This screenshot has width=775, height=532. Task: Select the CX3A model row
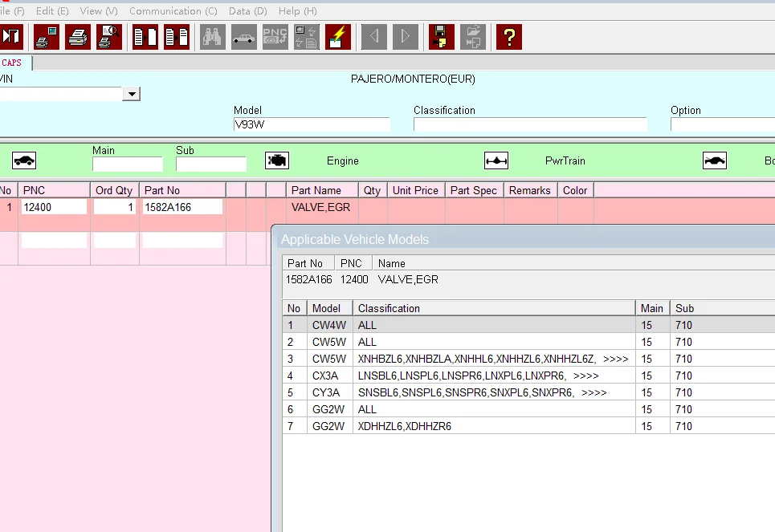click(x=325, y=376)
